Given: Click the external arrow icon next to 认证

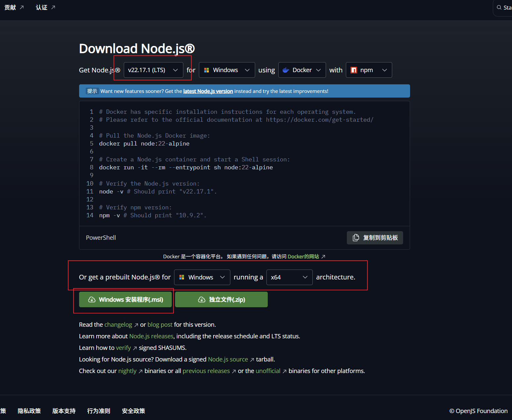Looking at the screenshot, I should 53,7.
